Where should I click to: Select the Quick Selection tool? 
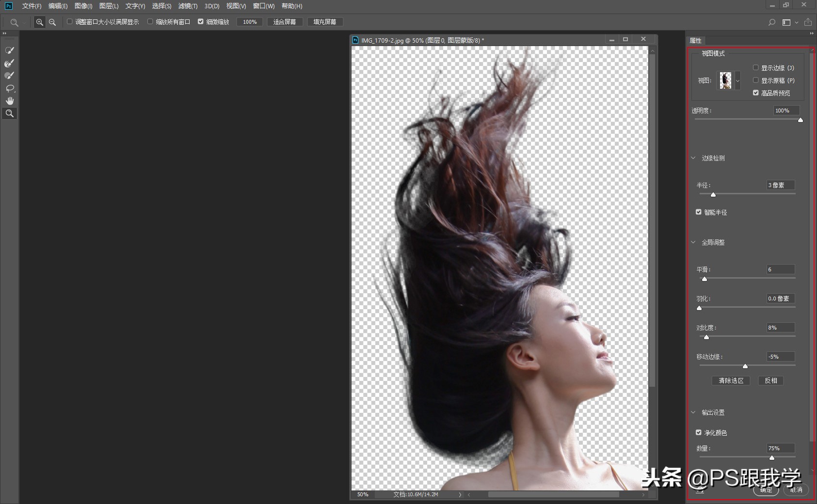pyautogui.click(x=10, y=50)
